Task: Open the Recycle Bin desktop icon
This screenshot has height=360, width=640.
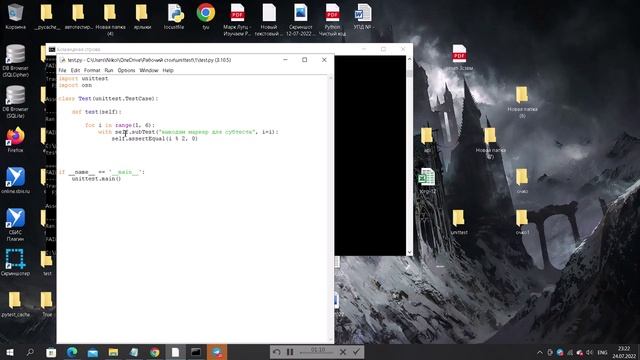Action: pyautogui.click(x=16, y=16)
